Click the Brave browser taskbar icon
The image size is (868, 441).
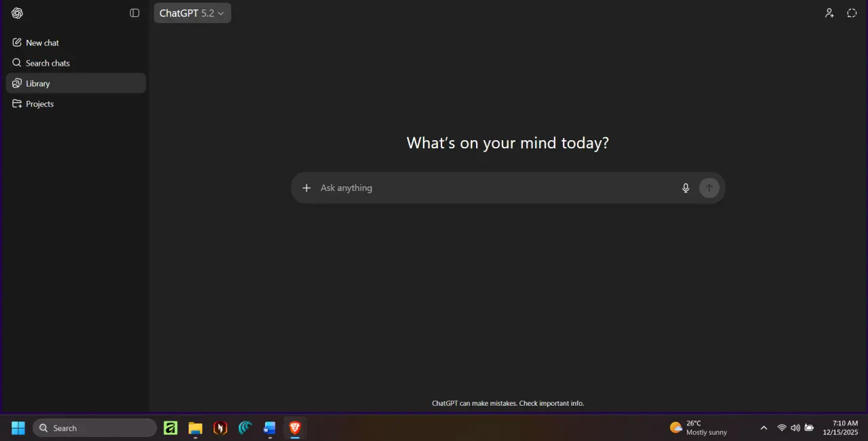coord(295,428)
